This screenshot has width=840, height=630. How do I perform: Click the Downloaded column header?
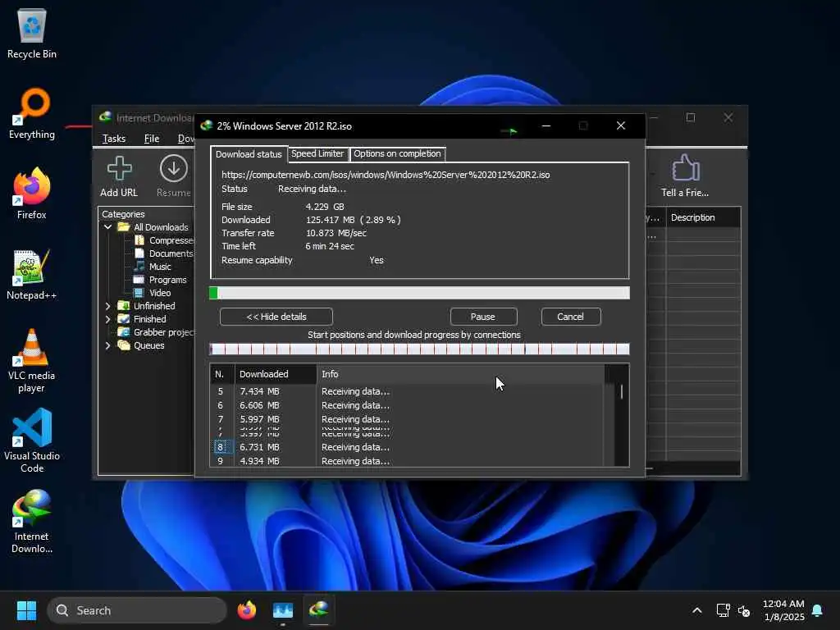pos(276,374)
